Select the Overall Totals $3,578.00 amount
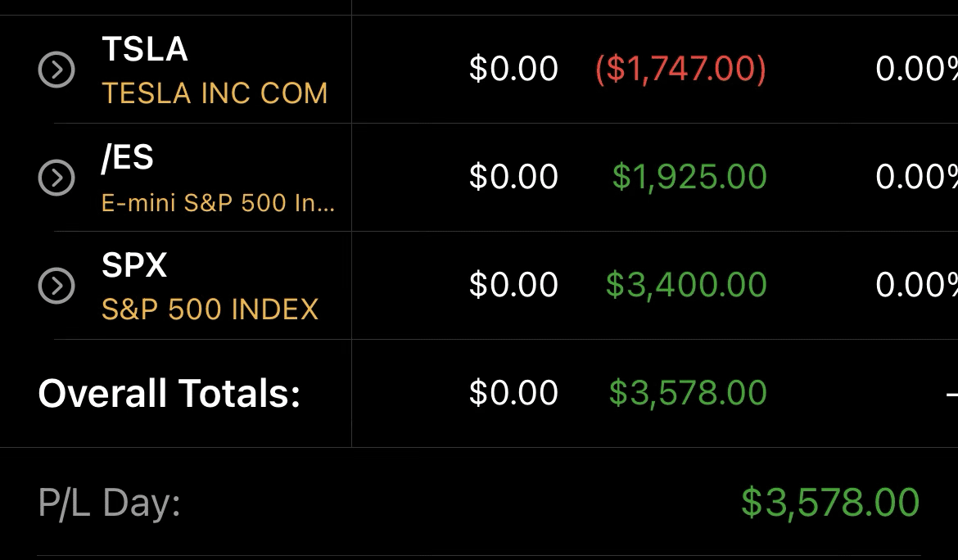Viewport: 958px width, 560px height. point(688,394)
